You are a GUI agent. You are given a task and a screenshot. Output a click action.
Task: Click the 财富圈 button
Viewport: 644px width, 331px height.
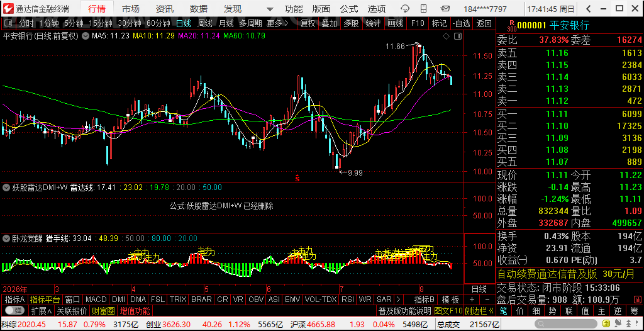click(104, 310)
